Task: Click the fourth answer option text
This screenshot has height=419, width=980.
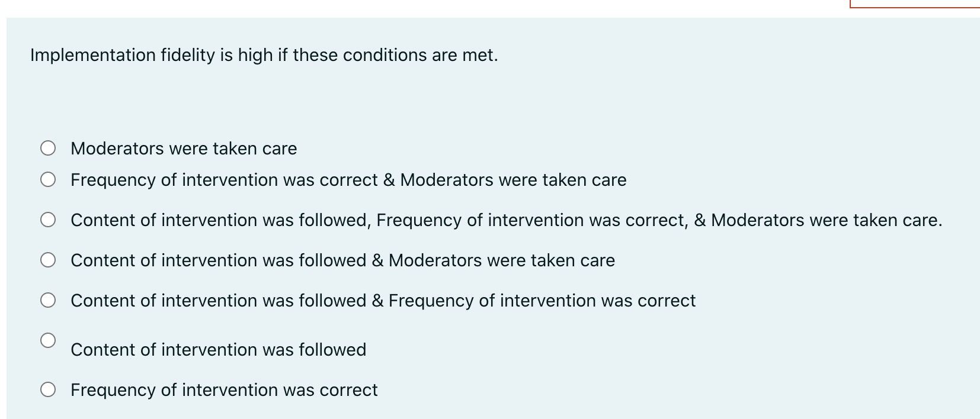Action: (x=342, y=260)
